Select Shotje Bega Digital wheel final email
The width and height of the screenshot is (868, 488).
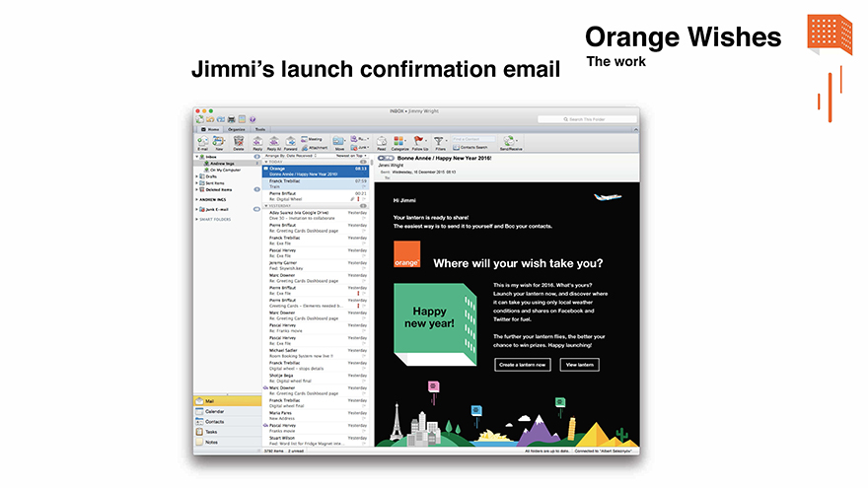point(316,378)
